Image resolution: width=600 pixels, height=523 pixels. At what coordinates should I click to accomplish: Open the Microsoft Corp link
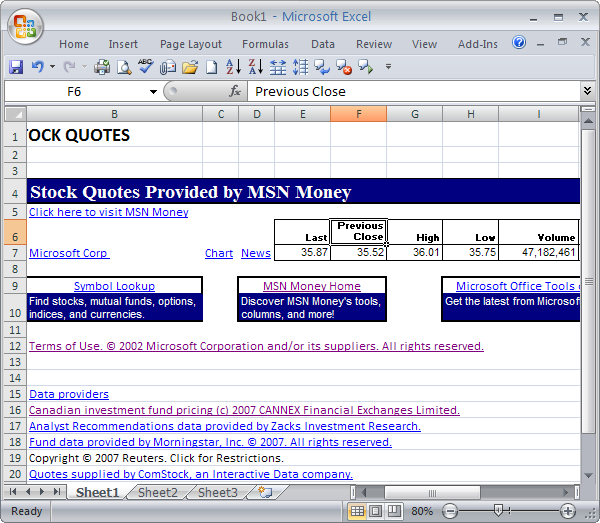pyautogui.click(x=69, y=253)
